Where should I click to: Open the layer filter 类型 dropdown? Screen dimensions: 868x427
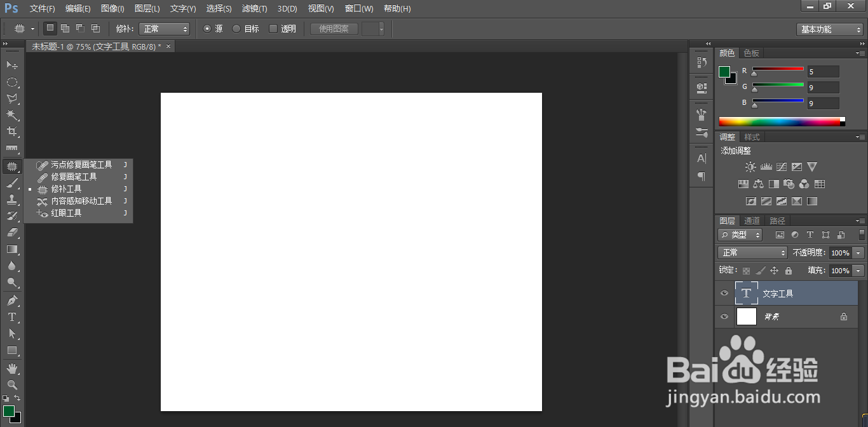[740, 234]
